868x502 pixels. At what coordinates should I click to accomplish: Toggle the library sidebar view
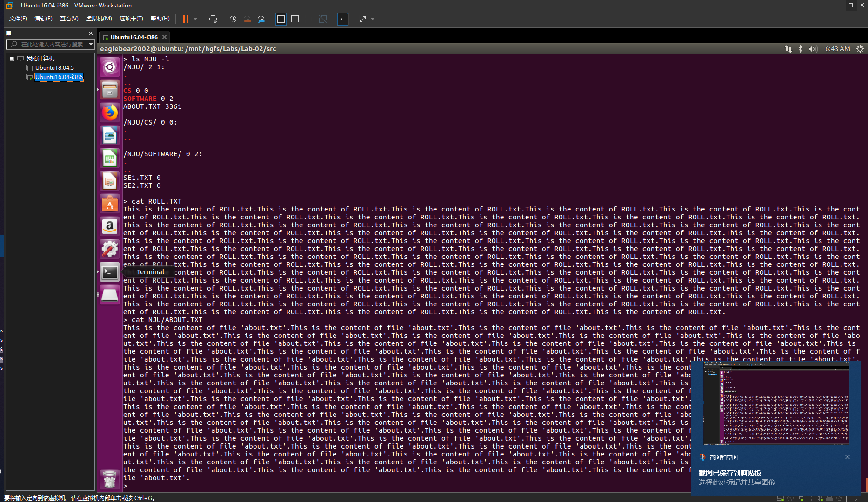tap(281, 19)
